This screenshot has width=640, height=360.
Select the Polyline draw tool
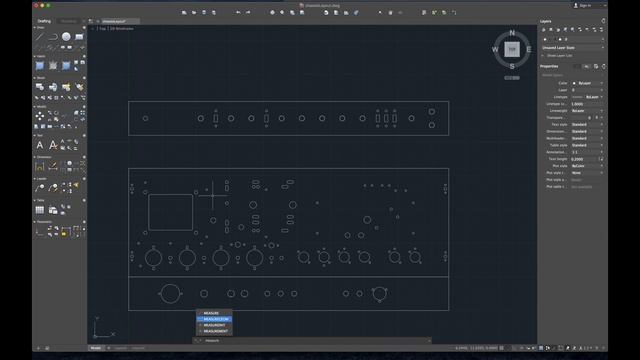tap(53, 37)
